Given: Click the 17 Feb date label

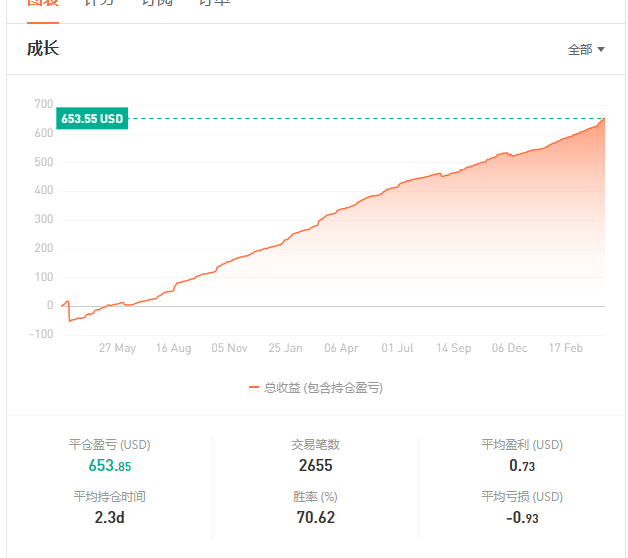Looking at the screenshot, I should click(566, 348).
